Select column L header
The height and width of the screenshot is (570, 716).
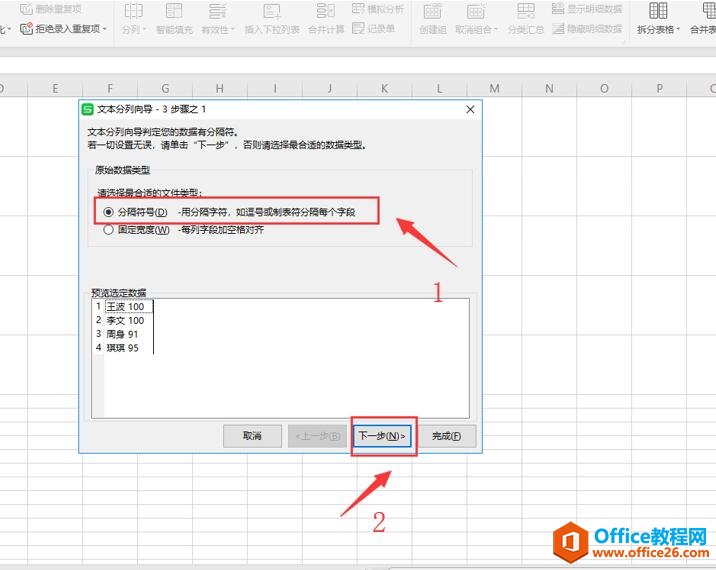[439, 89]
